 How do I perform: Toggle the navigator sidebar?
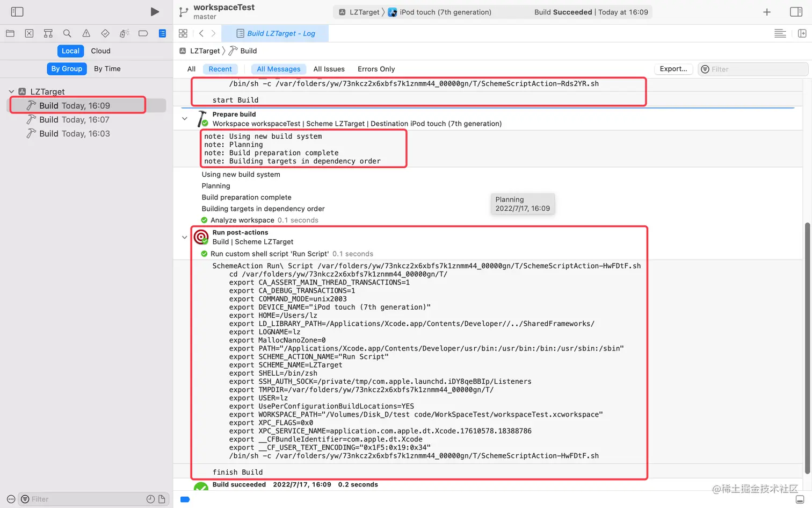17,12
